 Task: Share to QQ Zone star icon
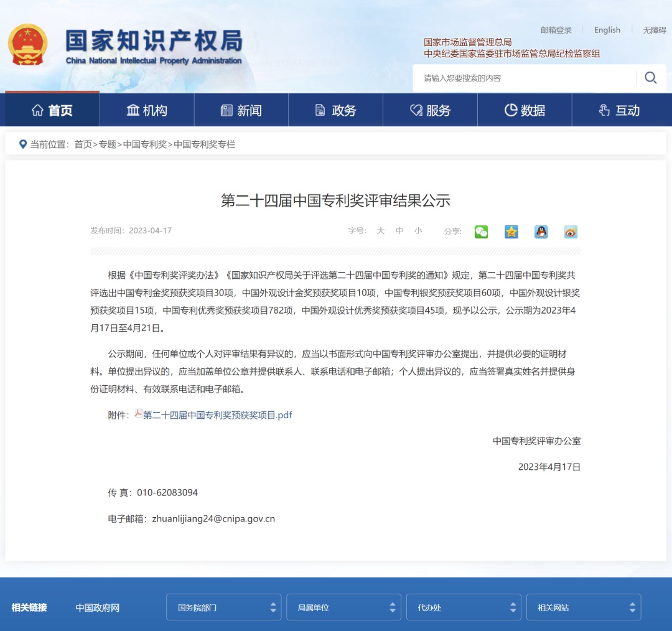(x=511, y=231)
